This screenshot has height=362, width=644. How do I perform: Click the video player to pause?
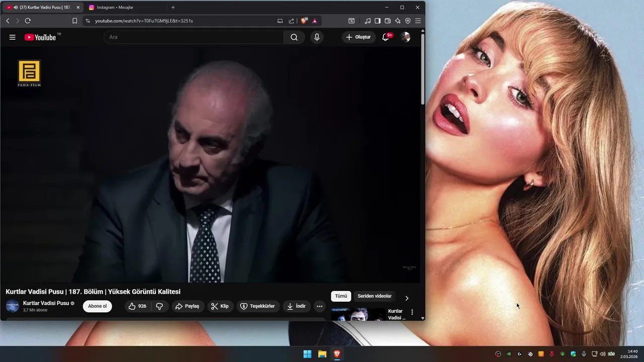210,165
